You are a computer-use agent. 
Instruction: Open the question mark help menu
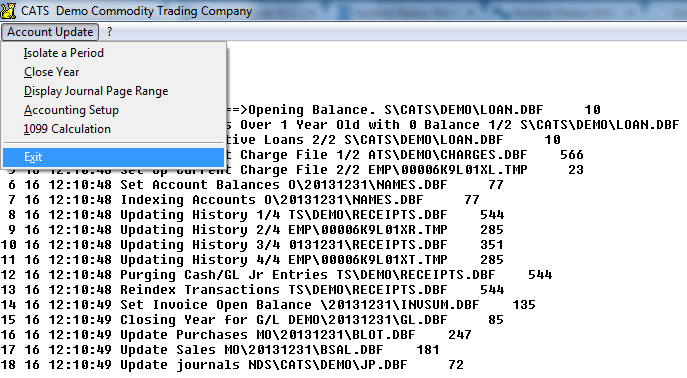[109, 32]
